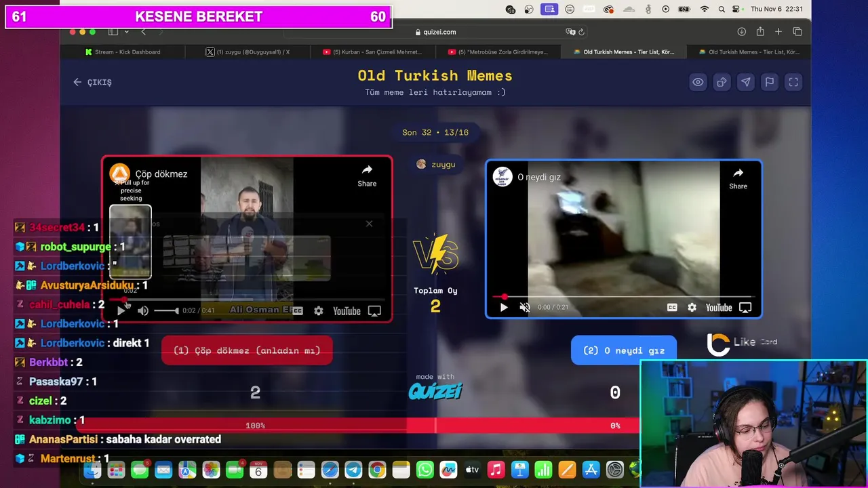Open App Store from the Dock

(591, 470)
